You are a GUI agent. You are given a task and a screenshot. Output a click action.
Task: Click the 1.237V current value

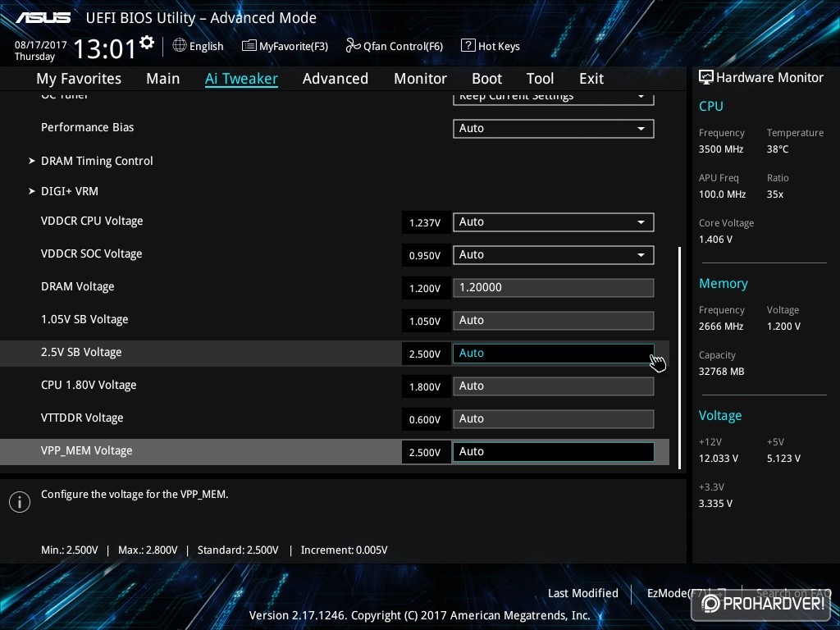(x=425, y=223)
